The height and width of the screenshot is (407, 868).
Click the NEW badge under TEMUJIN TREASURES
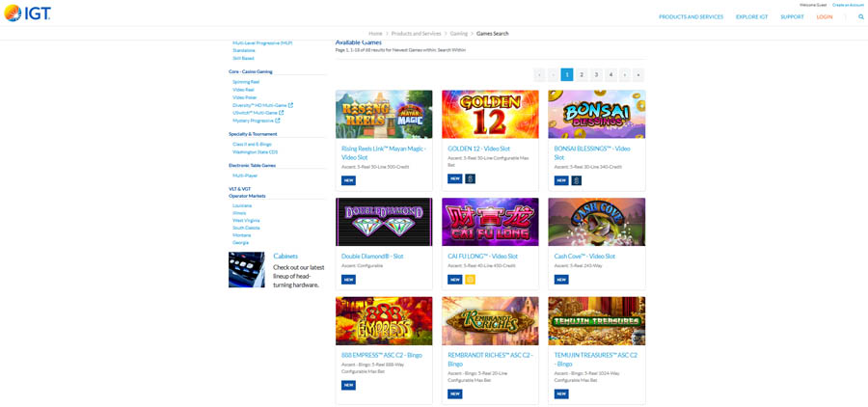561,394
